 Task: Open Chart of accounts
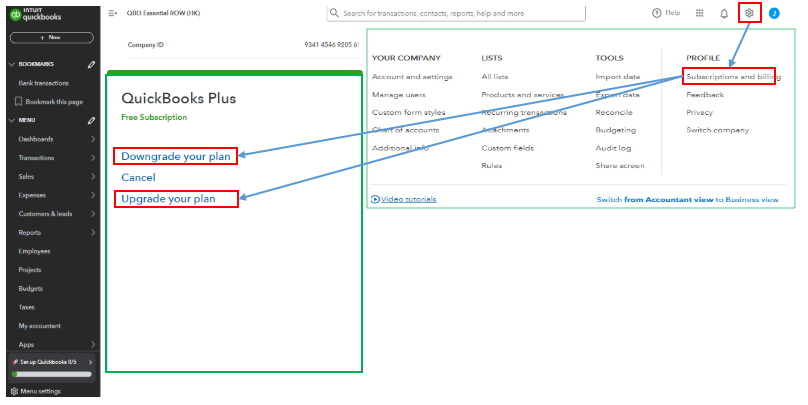point(406,130)
